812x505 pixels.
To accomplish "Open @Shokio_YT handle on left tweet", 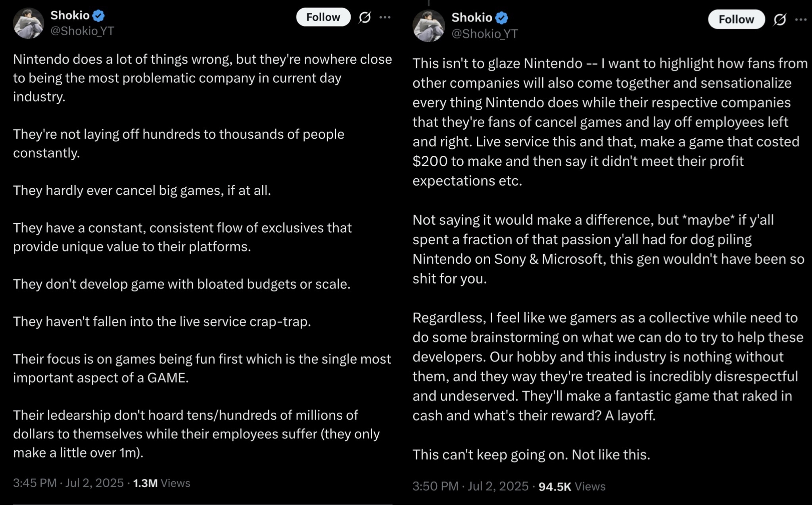I will [82, 31].
